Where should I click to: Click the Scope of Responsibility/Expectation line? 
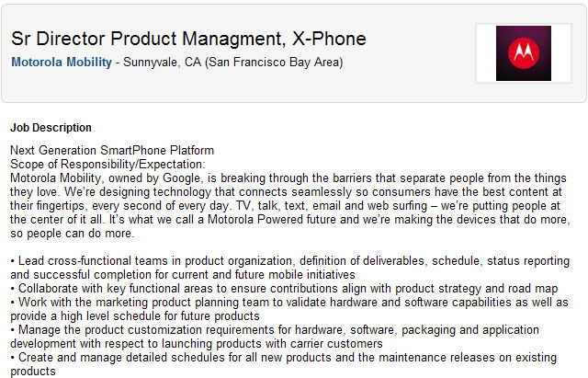tap(108, 164)
